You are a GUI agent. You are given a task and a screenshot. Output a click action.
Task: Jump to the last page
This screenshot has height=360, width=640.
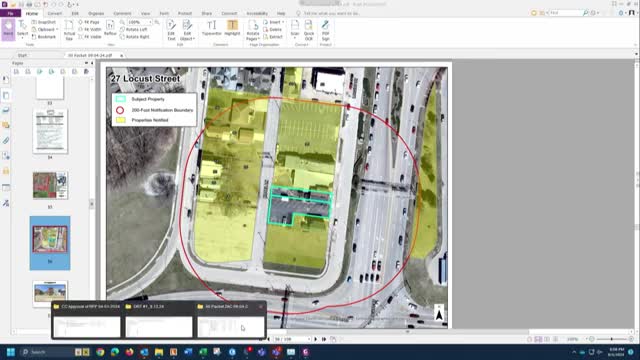click(324, 339)
